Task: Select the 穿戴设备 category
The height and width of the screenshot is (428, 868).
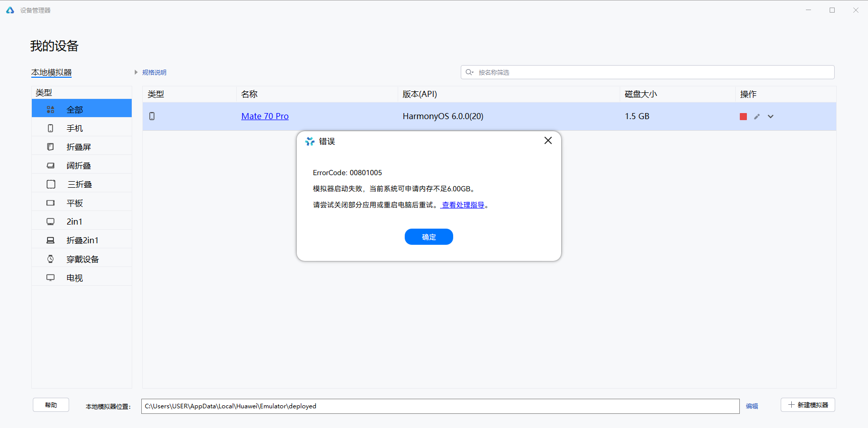Action: [82, 259]
